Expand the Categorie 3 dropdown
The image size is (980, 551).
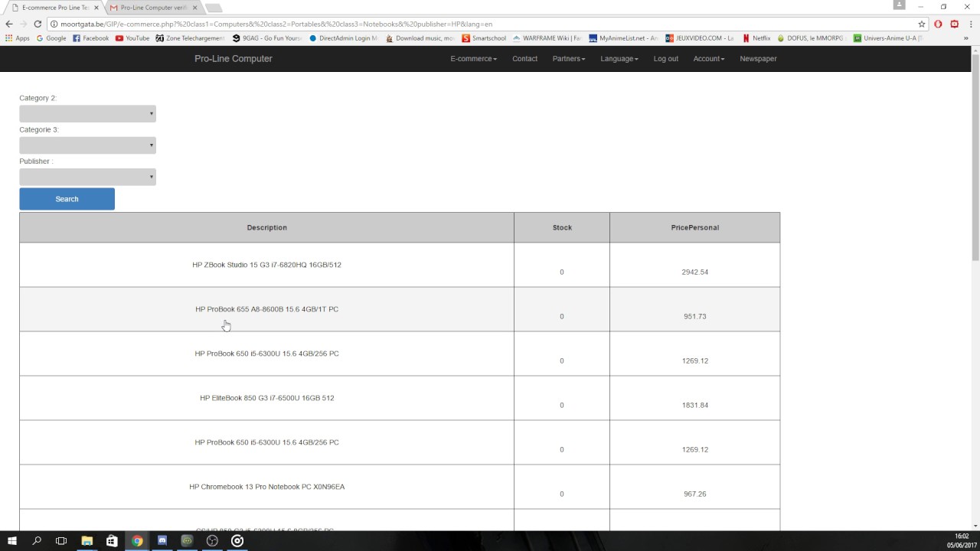(87, 145)
